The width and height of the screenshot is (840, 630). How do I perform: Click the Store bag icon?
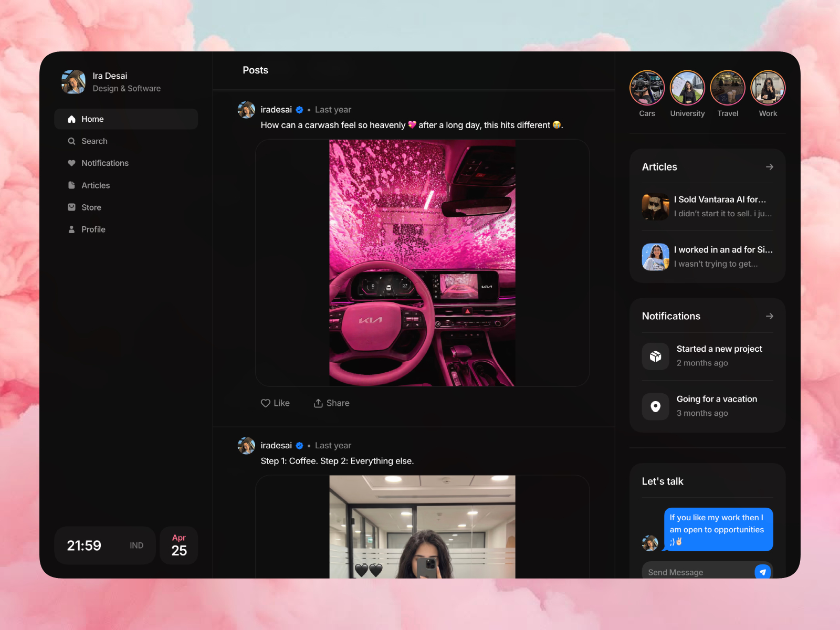[71, 207]
